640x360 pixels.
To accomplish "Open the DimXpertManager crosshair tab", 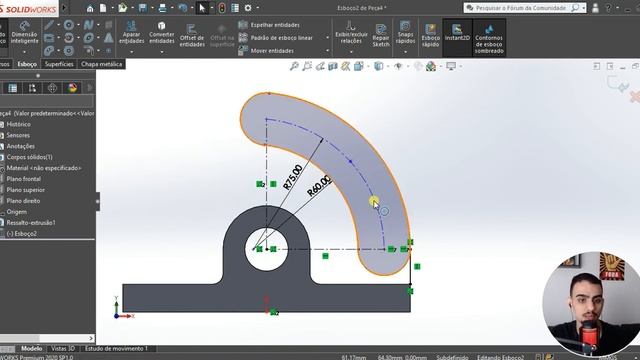I will click(x=52, y=88).
